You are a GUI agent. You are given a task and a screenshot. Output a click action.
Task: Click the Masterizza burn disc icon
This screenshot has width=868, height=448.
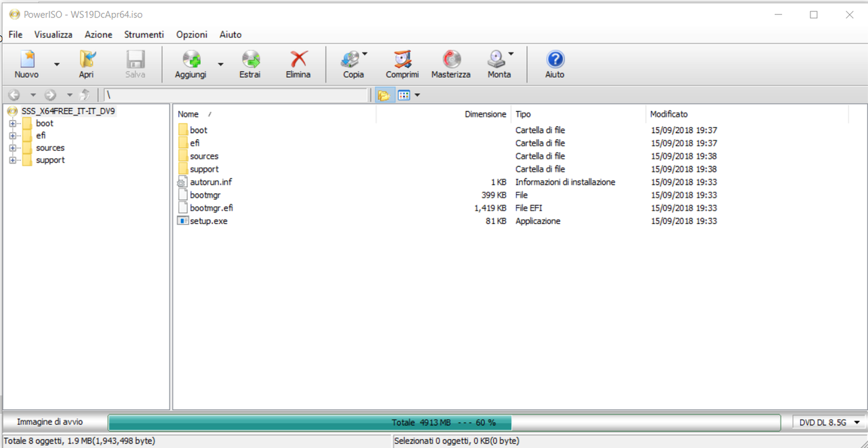point(451,59)
